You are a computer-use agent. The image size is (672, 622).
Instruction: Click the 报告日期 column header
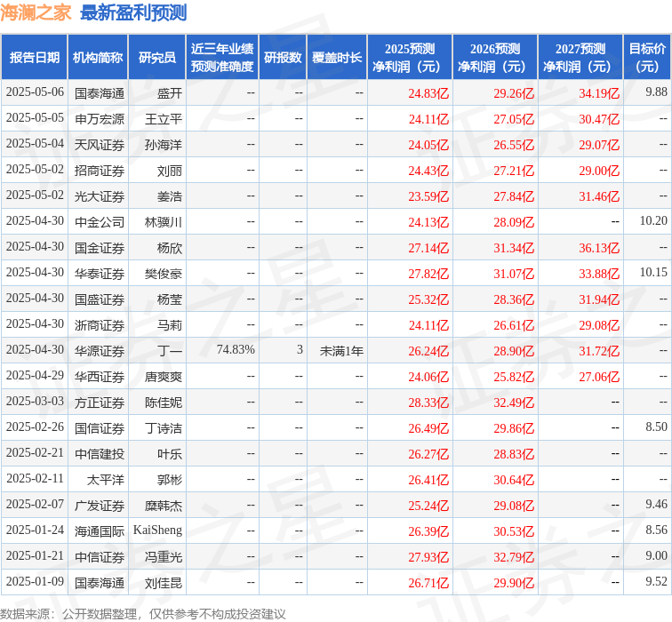pyautogui.click(x=35, y=58)
